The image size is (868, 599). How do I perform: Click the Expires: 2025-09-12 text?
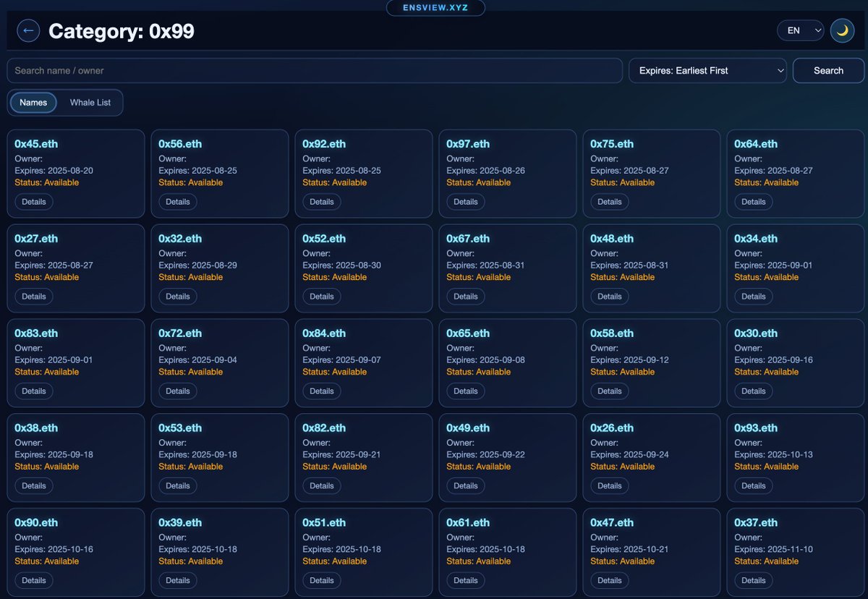click(x=629, y=360)
